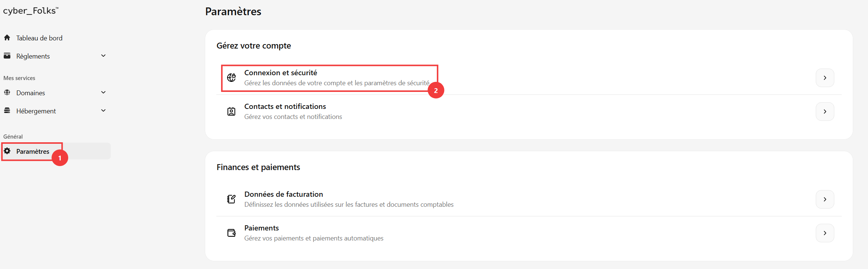Image resolution: width=868 pixels, height=269 pixels.
Task: Open the arrow button for Connexion et sécurité
Action: pyautogui.click(x=825, y=78)
